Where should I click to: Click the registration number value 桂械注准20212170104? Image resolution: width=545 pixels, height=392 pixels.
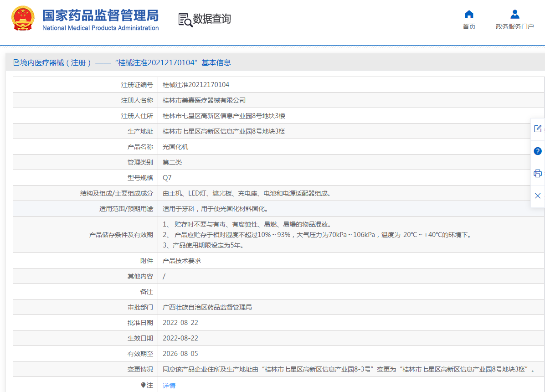pyautogui.click(x=196, y=85)
